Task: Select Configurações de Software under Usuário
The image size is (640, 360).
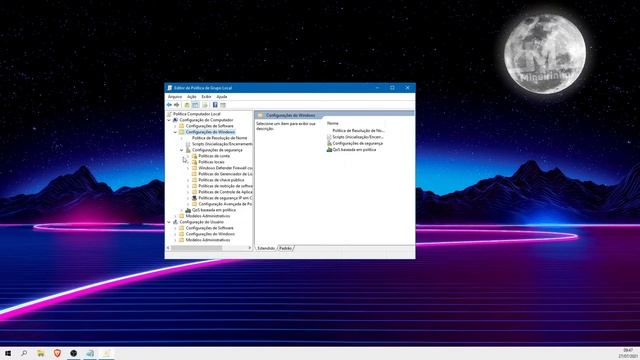Action: (210, 228)
